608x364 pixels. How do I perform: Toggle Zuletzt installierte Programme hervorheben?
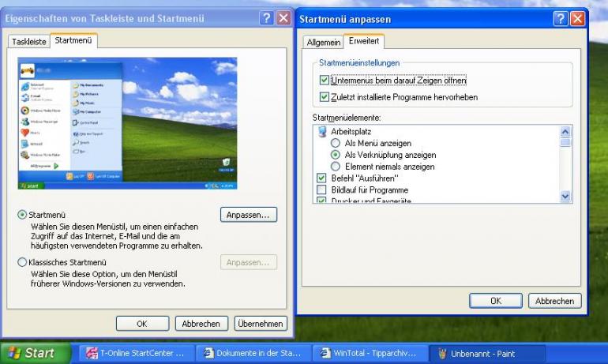tap(325, 97)
